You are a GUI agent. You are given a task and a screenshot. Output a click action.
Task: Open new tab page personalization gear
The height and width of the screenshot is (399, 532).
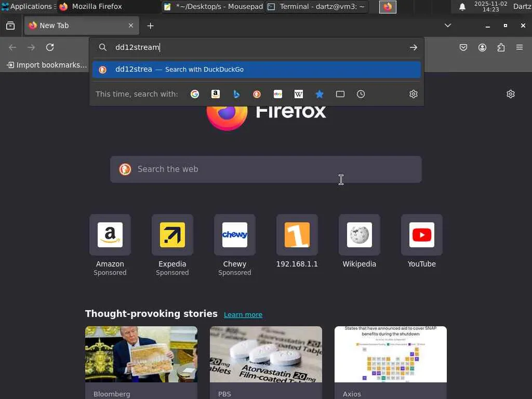tap(511, 94)
